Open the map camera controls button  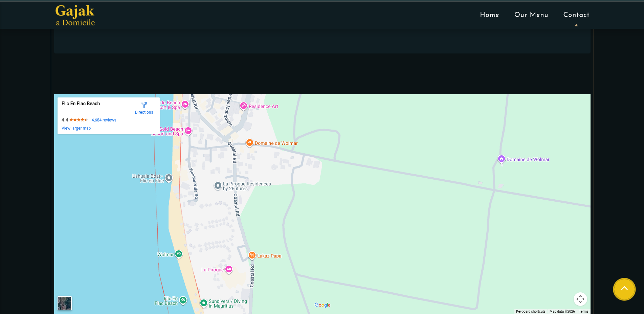(580, 299)
